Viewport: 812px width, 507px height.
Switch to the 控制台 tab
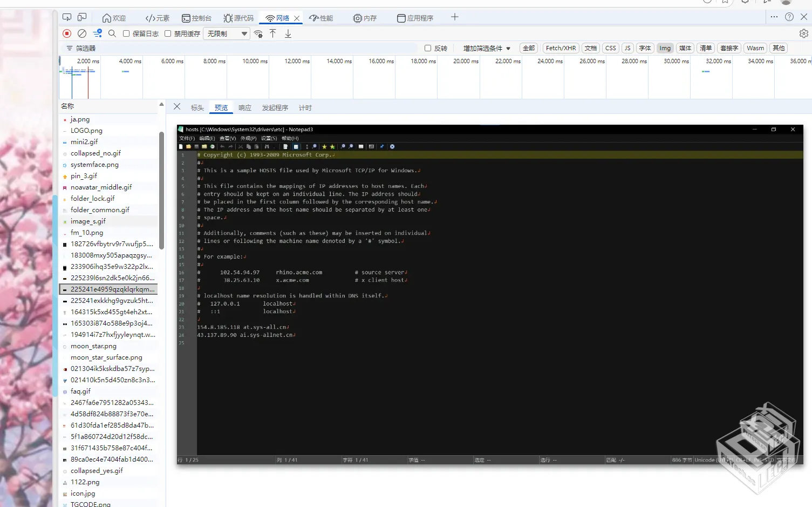coord(196,18)
